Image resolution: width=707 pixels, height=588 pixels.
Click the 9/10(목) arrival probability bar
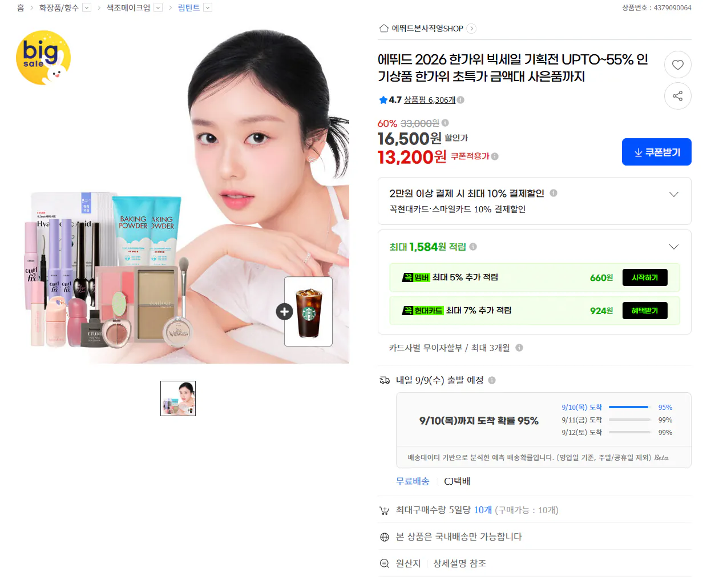point(629,407)
